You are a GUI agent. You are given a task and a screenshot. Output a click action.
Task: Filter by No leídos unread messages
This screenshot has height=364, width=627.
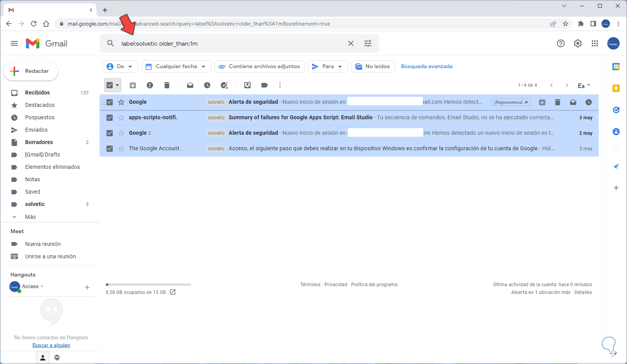click(373, 67)
